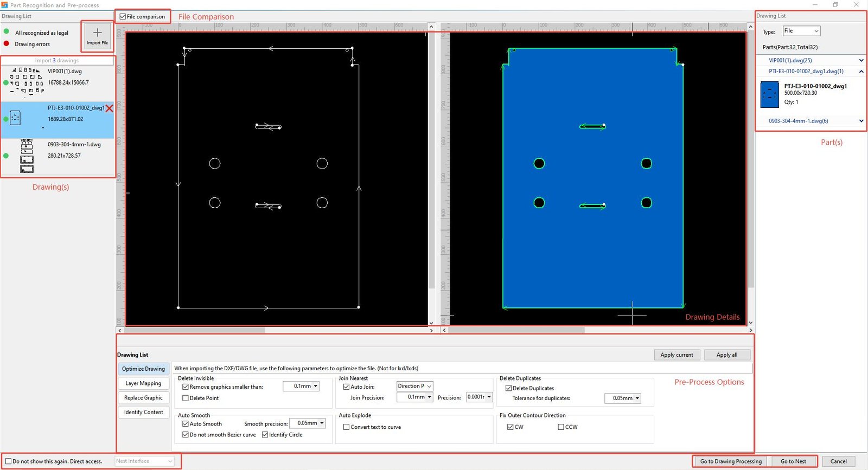Click the left view scroll-down arrow
The height and width of the screenshot is (470, 868).
[431, 323]
